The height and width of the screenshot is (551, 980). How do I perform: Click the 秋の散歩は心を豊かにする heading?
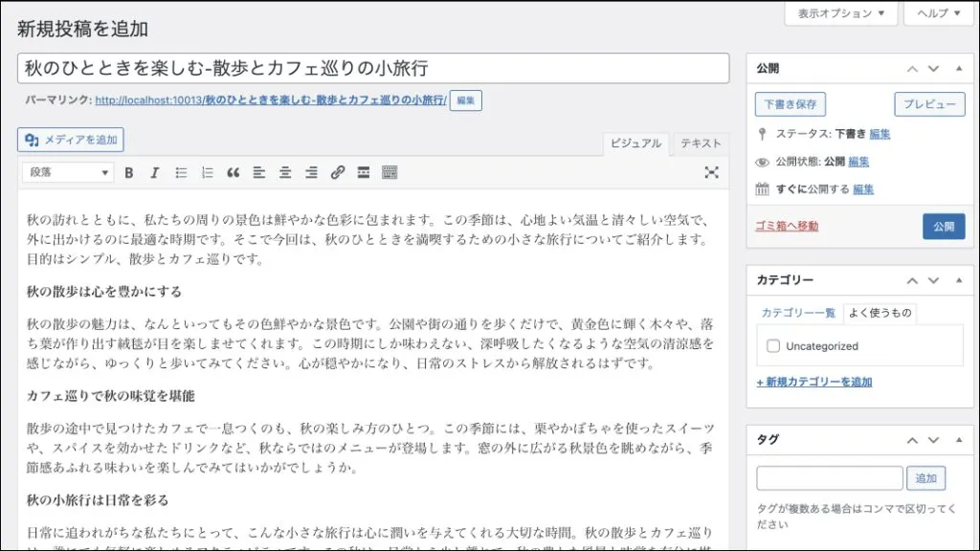pos(103,292)
